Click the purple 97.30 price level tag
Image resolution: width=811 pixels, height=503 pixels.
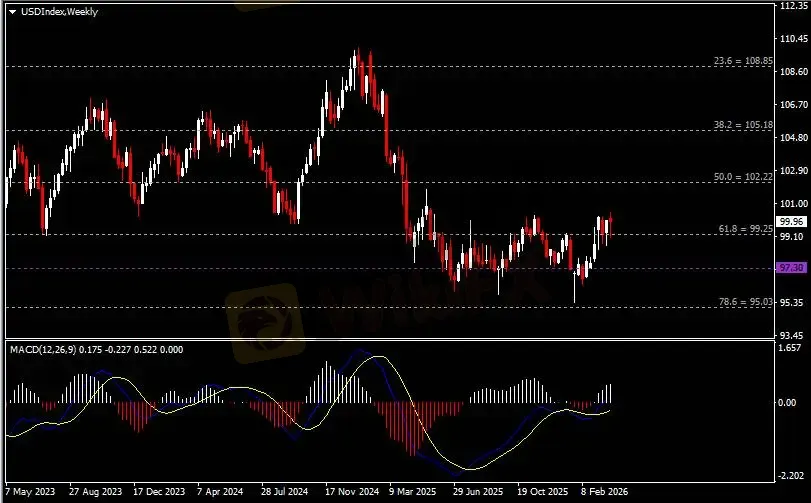tap(791, 268)
